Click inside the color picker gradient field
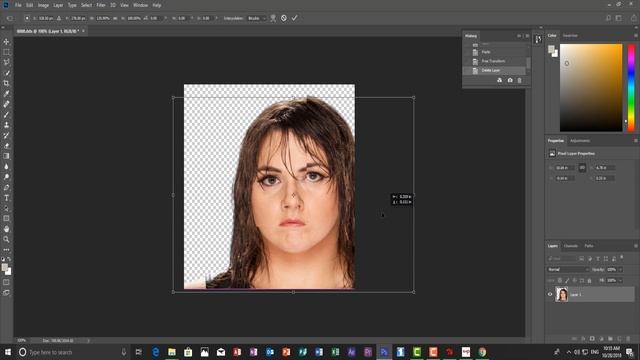The image size is (640, 360). [591, 88]
